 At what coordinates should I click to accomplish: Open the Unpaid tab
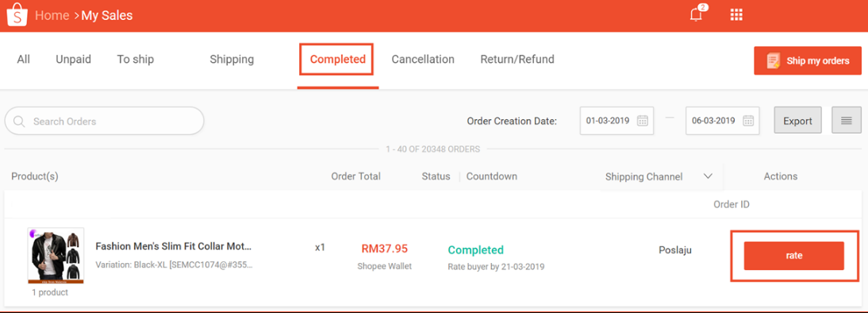(x=73, y=60)
